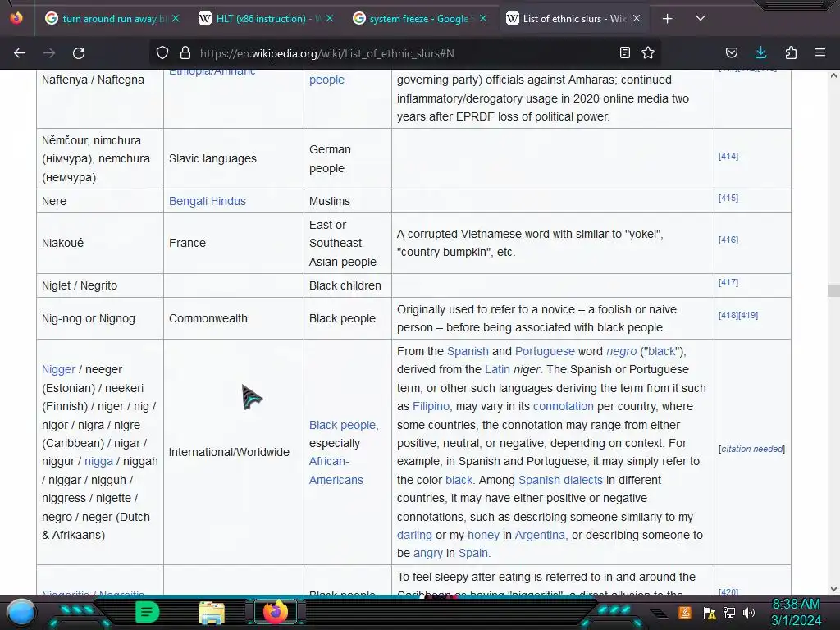Open the Firefox hamburger menu
The height and width of the screenshot is (630, 840).
pos(820,52)
